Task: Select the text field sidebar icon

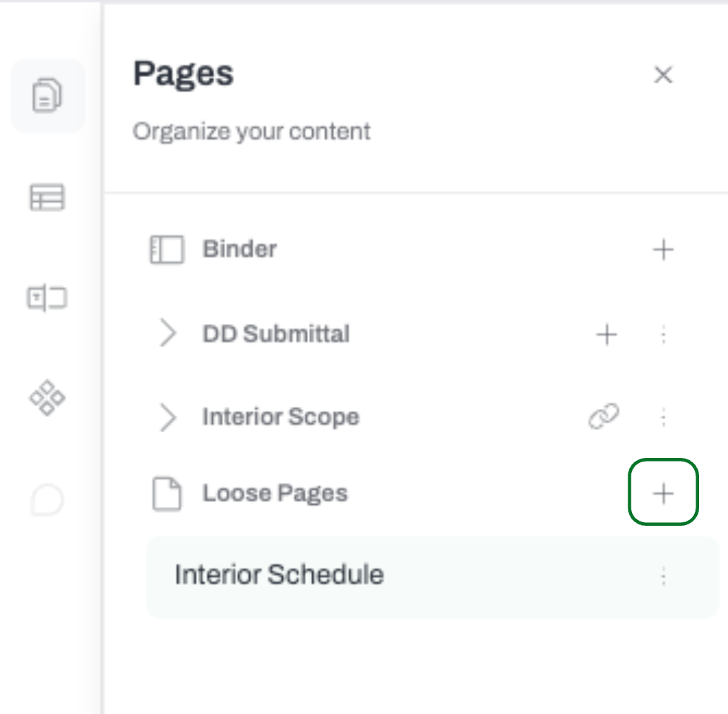Action: pyautogui.click(x=47, y=298)
